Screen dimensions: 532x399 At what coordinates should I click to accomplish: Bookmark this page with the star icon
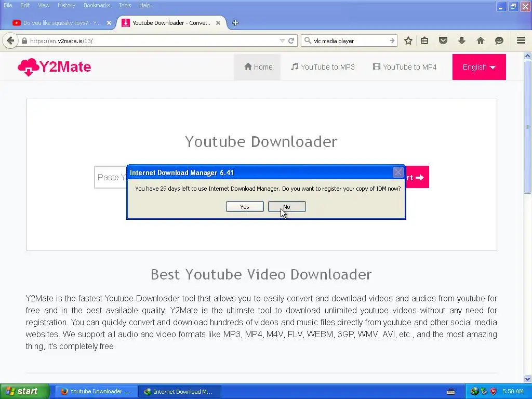(x=408, y=41)
